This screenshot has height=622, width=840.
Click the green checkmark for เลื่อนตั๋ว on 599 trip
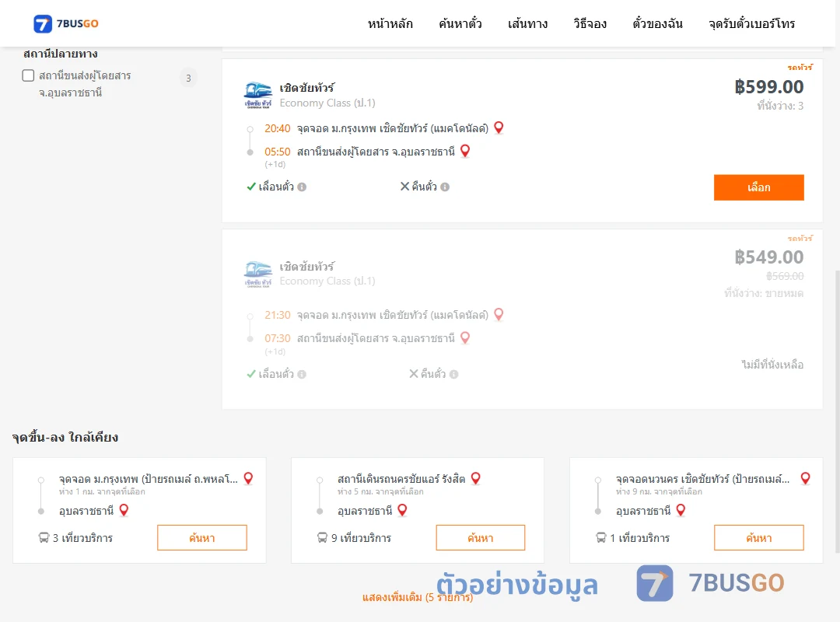251,187
